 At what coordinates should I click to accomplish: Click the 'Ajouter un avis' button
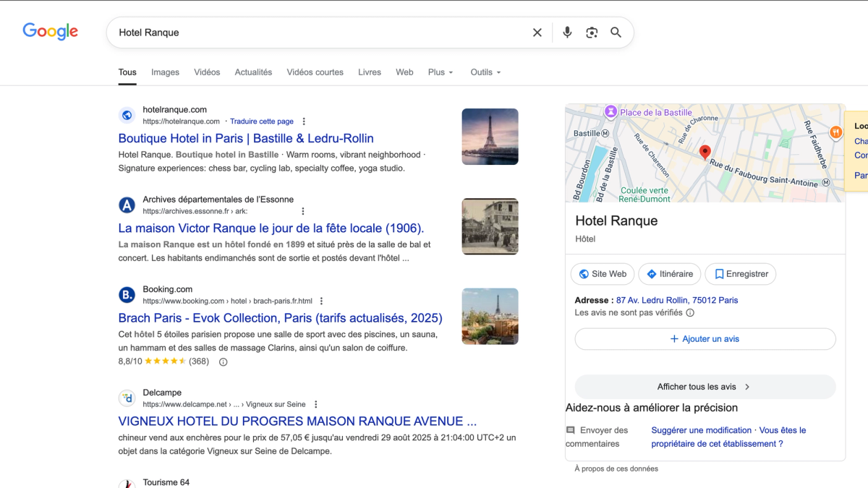(x=705, y=338)
